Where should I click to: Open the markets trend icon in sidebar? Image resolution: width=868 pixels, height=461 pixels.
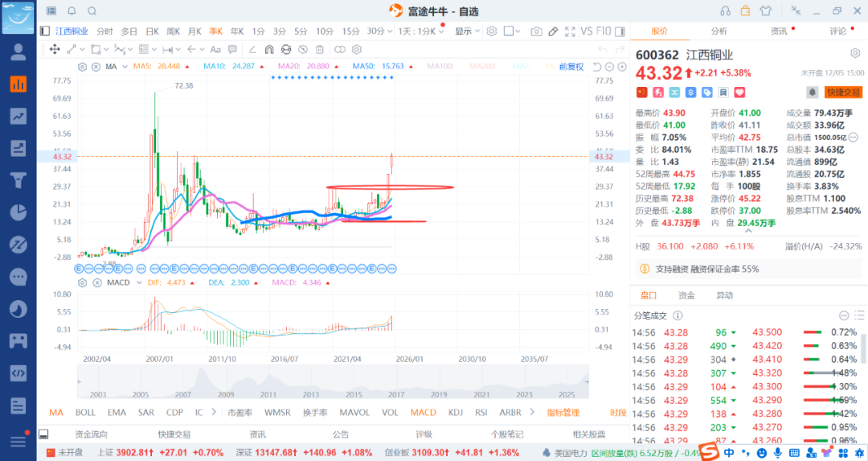coord(18,116)
